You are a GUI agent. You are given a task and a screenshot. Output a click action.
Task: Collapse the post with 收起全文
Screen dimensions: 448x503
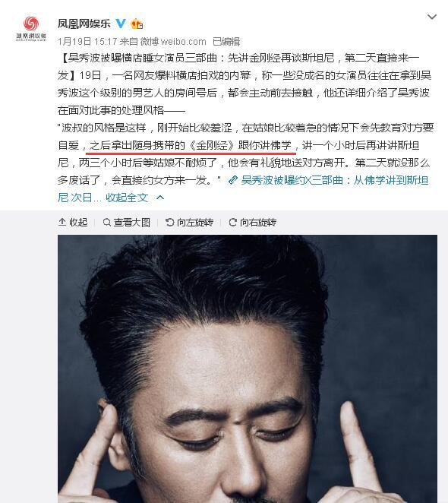coord(127,198)
